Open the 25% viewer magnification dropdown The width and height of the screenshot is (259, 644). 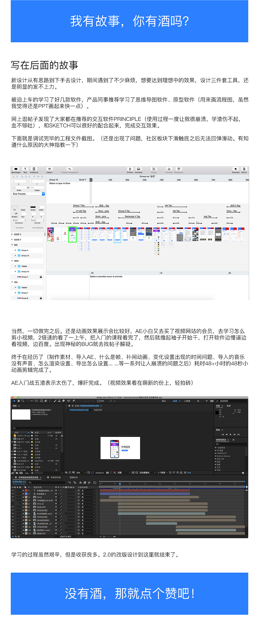point(81,472)
